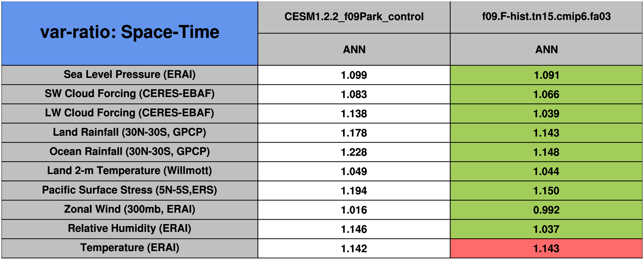
Task: Select the Land 2-m Temperature (Willmott) label
Action: [x=130, y=171]
